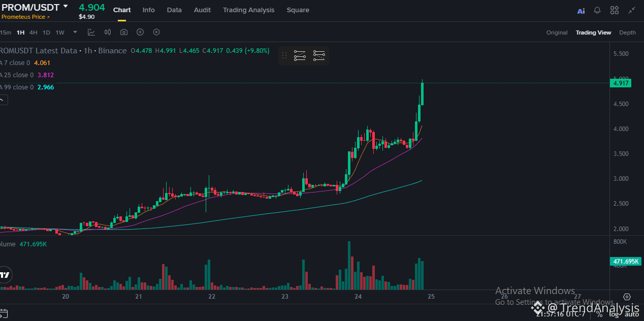Image resolution: width=644 pixels, height=321 pixels.
Task: Collapse the indicator legend chevron
Action: [x=2, y=100]
